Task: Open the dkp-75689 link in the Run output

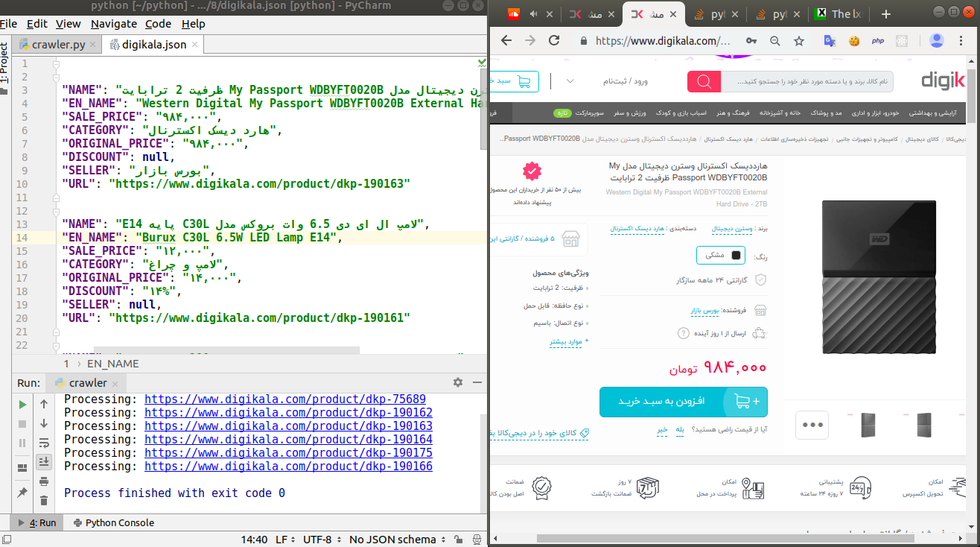Action: click(285, 399)
